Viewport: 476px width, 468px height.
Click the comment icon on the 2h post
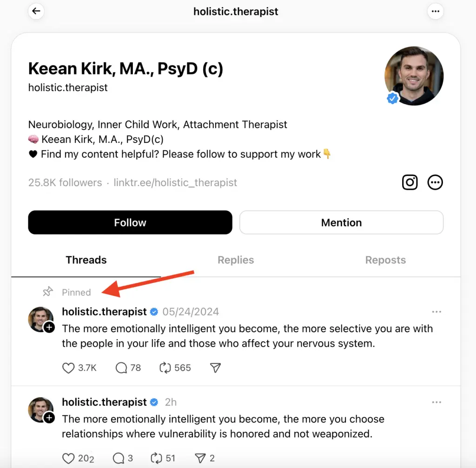point(119,458)
